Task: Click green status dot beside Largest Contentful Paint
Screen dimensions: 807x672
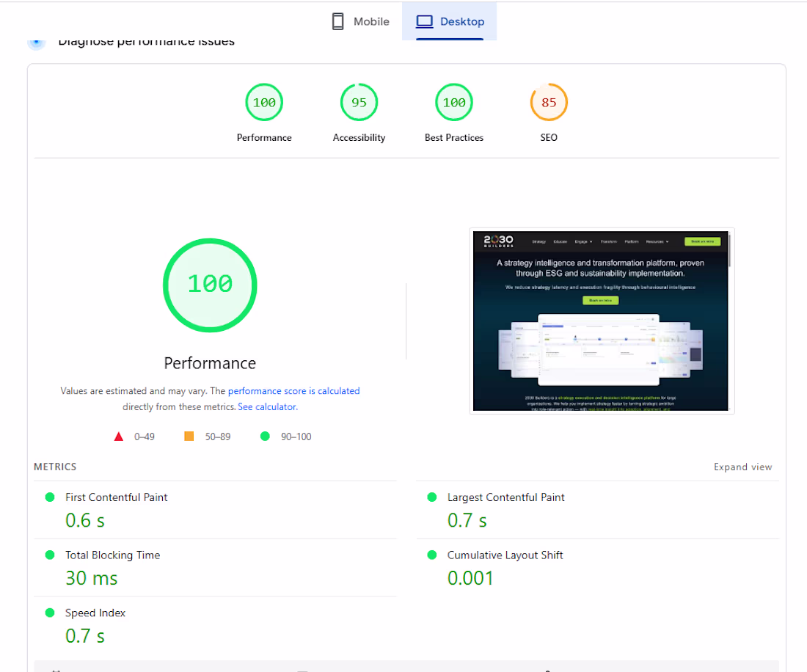Action: pos(432,497)
